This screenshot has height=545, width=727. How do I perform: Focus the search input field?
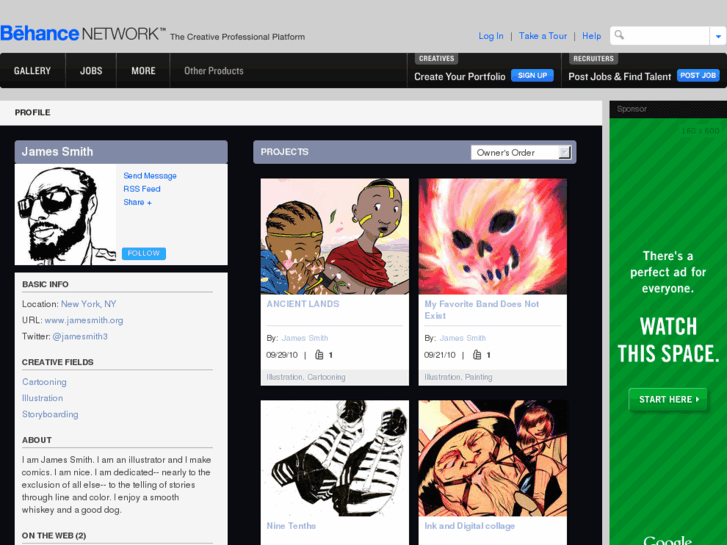(x=659, y=36)
